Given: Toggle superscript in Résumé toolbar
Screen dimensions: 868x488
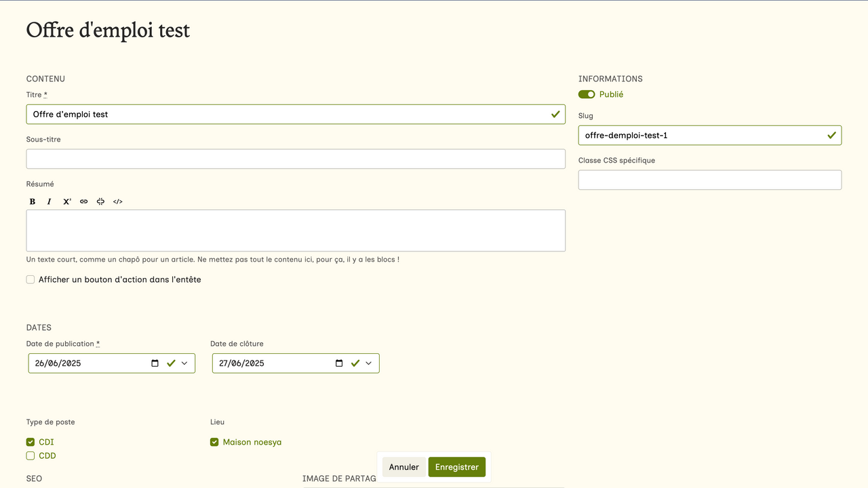Looking at the screenshot, I should pyautogui.click(x=66, y=201).
